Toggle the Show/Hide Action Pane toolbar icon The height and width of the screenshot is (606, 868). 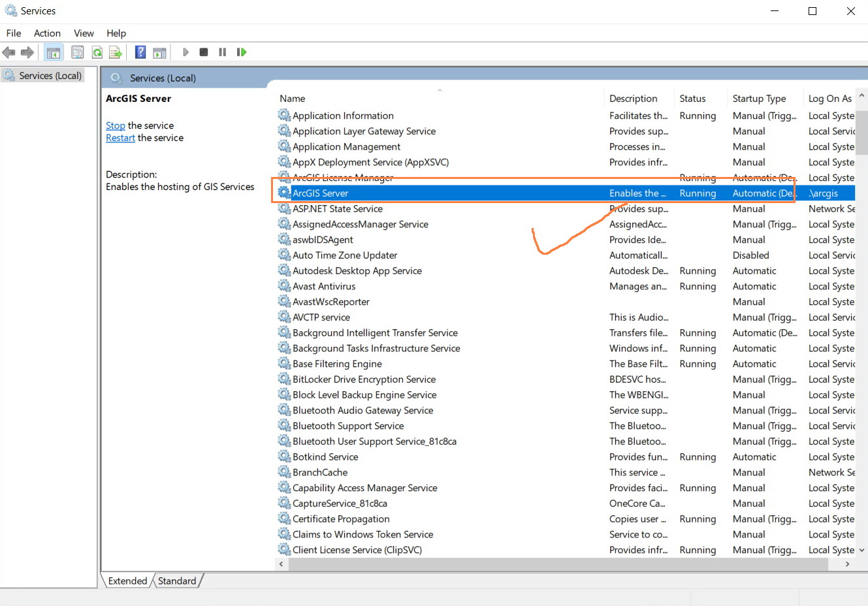point(159,52)
